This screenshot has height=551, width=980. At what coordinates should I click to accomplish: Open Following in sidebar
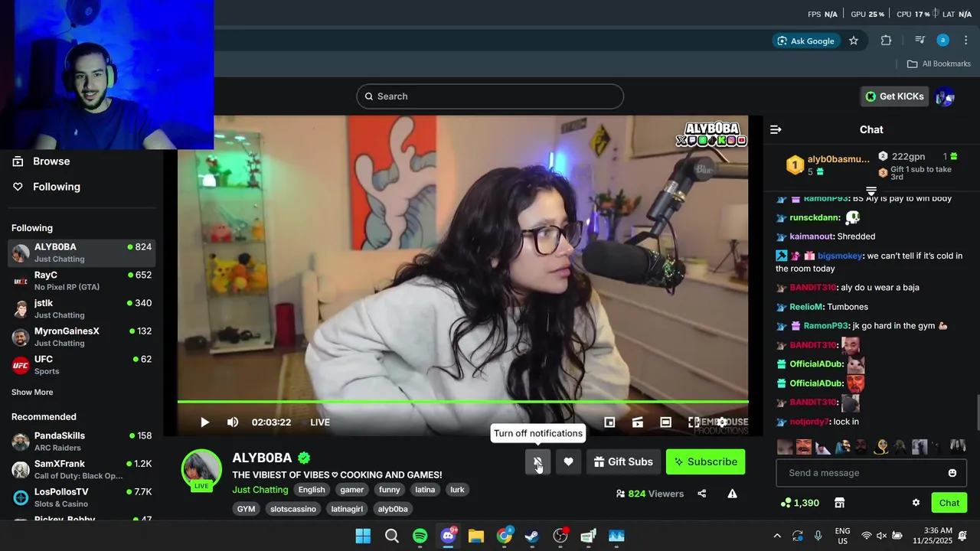coord(57,187)
